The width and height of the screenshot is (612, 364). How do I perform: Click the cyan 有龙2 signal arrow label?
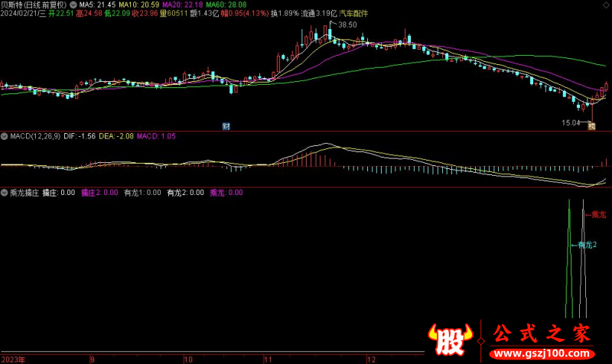click(585, 245)
